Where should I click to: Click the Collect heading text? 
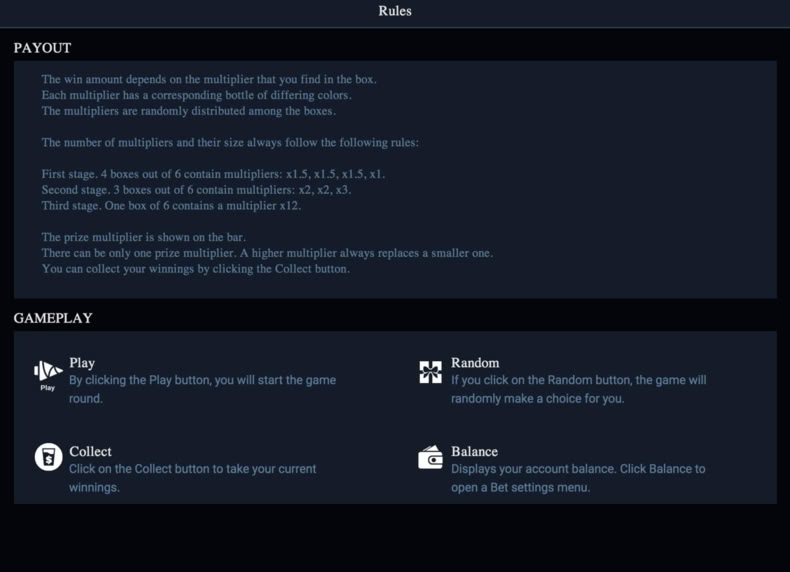[x=90, y=452]
